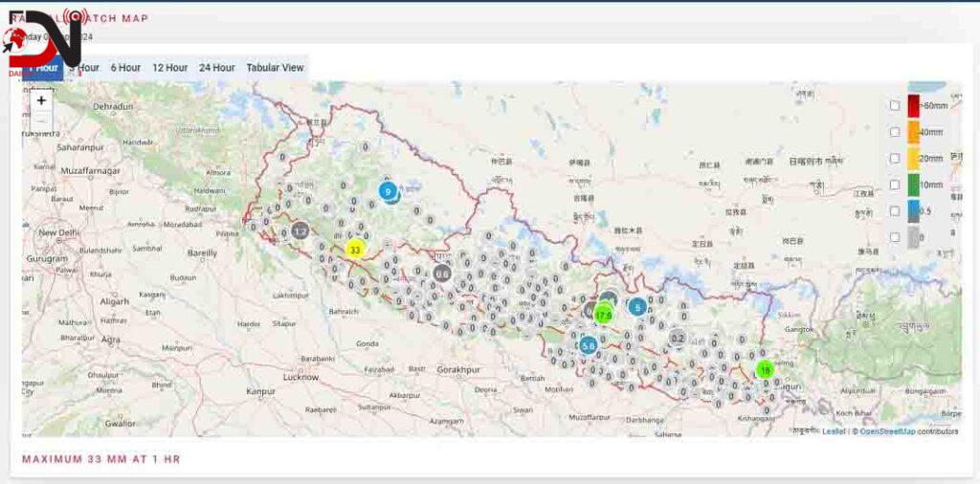Screen dimensions: 980x484
Task: Check the 0.5 rainfall legend box
Action: [x=895, y=210]
